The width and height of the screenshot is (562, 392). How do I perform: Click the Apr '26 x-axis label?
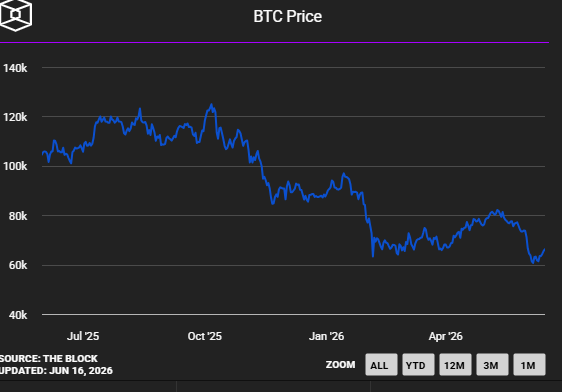tap(446, 336)
